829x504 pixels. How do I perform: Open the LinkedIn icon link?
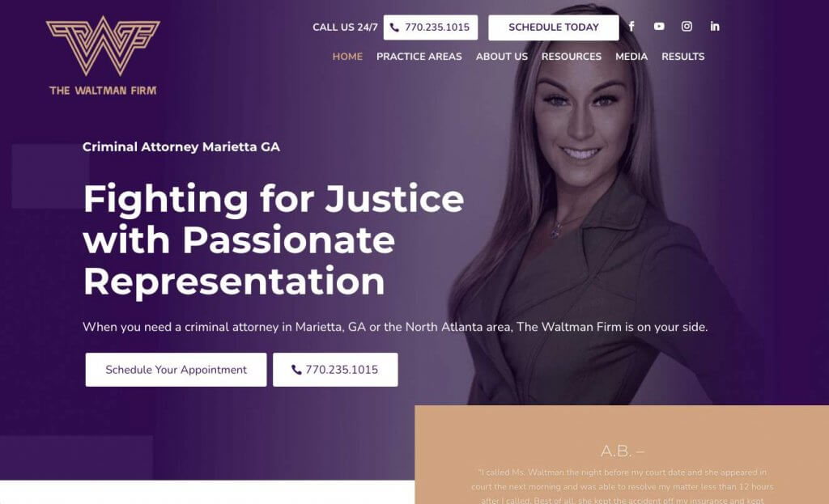[714, 27]
